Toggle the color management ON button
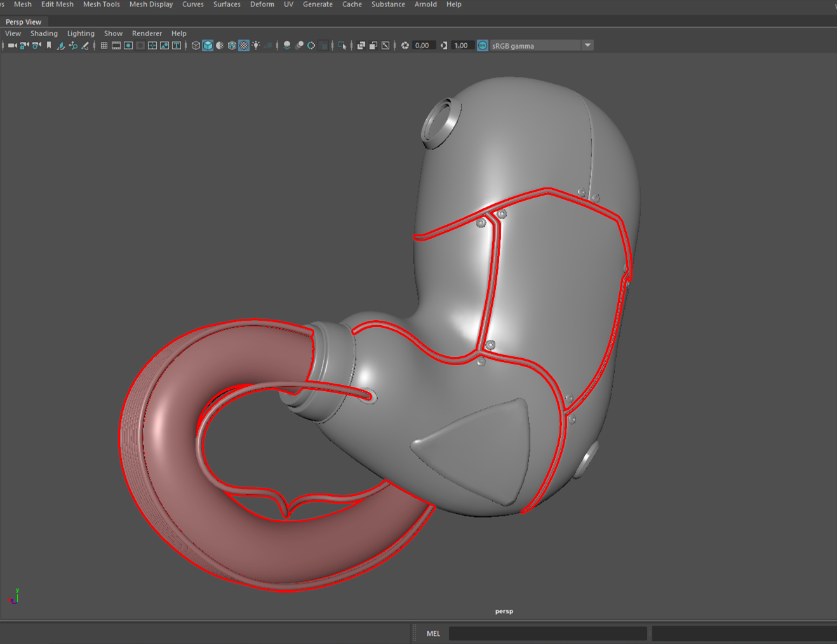This screenshot has width=837, height=644. pos(483,46)
